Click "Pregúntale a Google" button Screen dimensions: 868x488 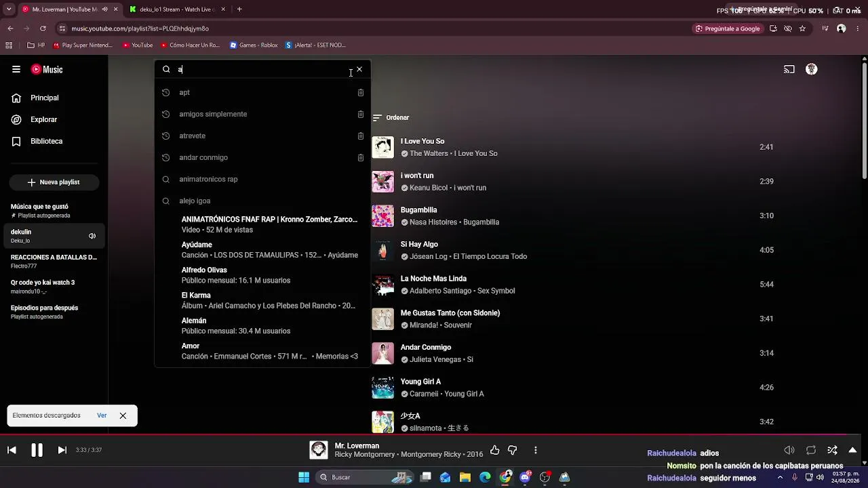pyautogui.click(x=728, y=28)
